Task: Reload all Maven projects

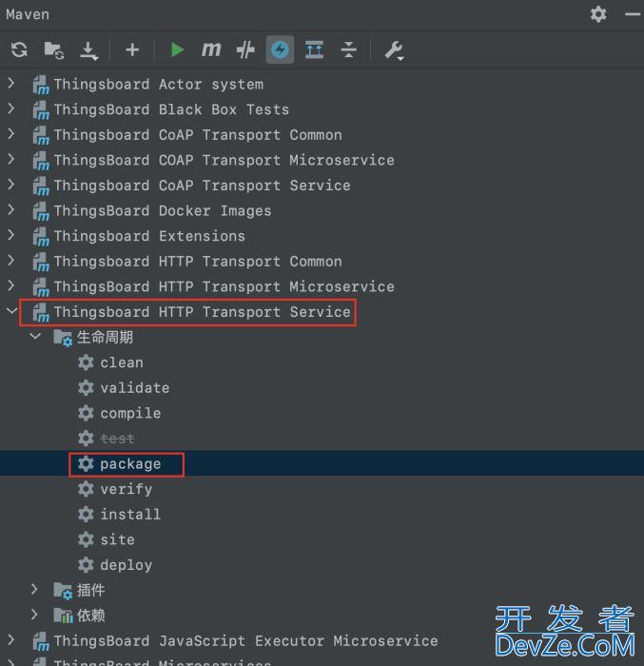Action: tap(19, 49)
